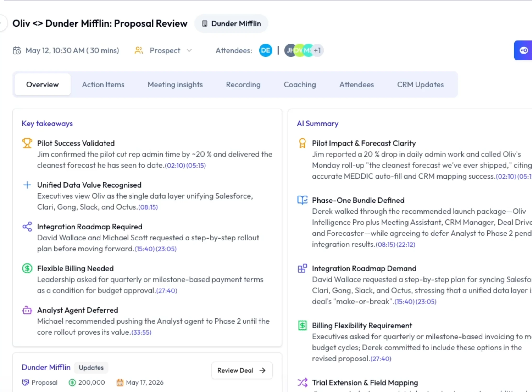Click the green bill icon for Billing Flexibility
This screenshot has width=532, height=392.
tap(302, 325)
